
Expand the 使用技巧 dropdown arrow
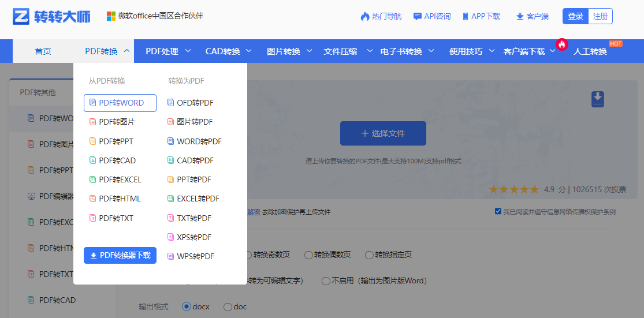(x=492, y=51)
